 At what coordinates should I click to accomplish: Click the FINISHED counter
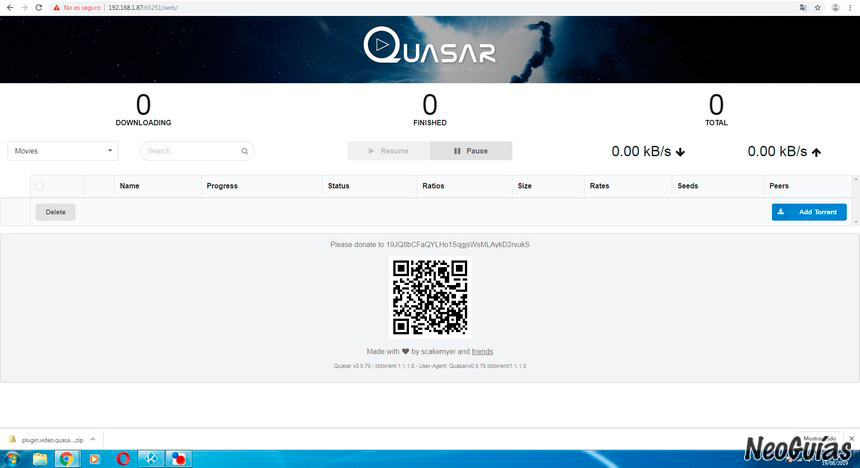pyautogui.click(x=430, y=110)
